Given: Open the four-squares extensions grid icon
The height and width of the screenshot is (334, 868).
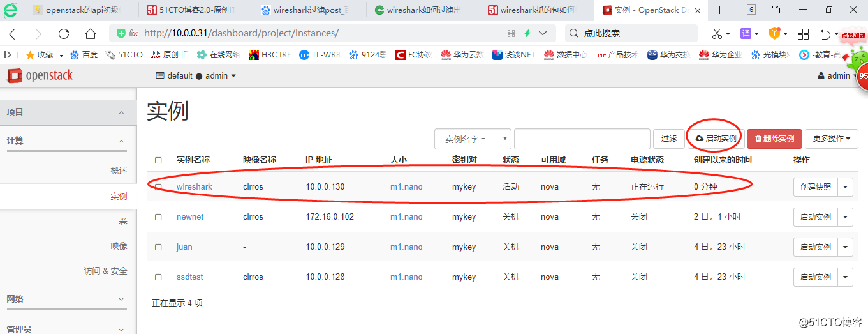Looking at the screenshot, I should [x=804, y=34].
